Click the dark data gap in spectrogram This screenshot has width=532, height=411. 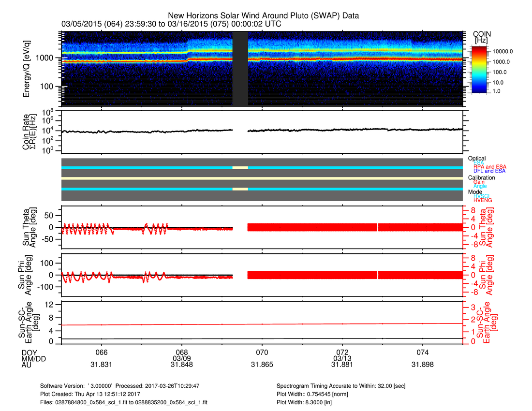pyautogui.click(x=240, y=69)
